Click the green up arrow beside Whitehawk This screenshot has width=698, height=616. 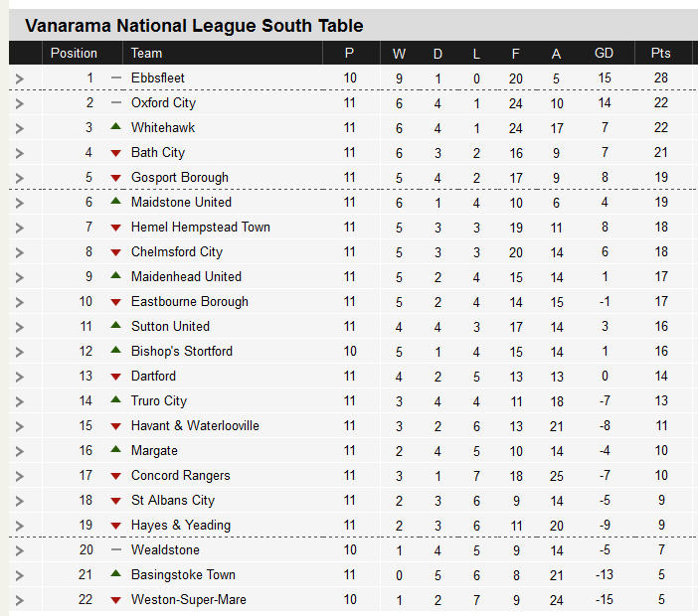(115, 126)
